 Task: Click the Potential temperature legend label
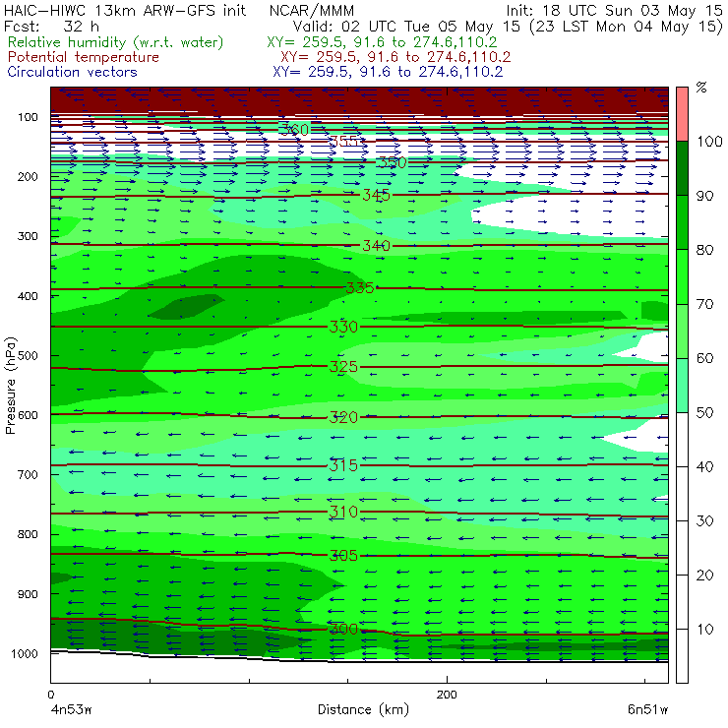pyautogui.click(x=84, y=57)
